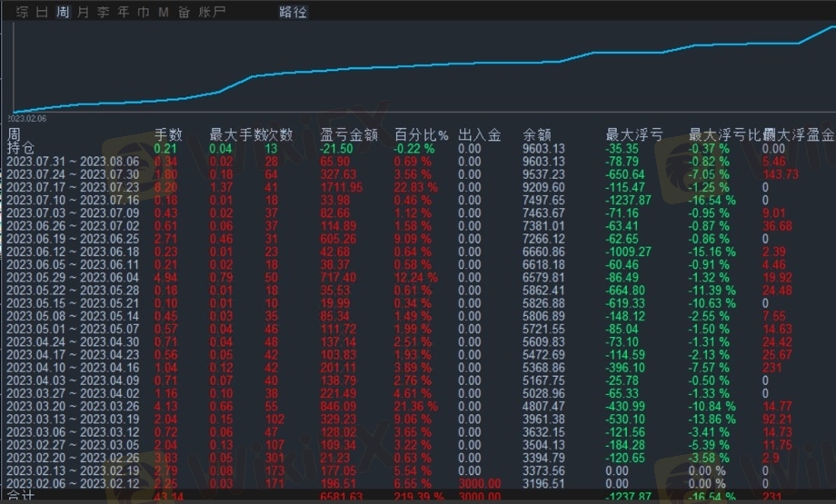
Task: Sort by the 手数 column header
Action: (x=168, y=135)
